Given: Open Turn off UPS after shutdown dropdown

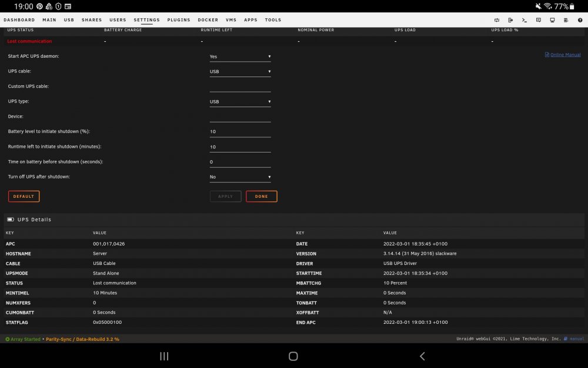Looking at the screenshot, I should pos(240,177).
